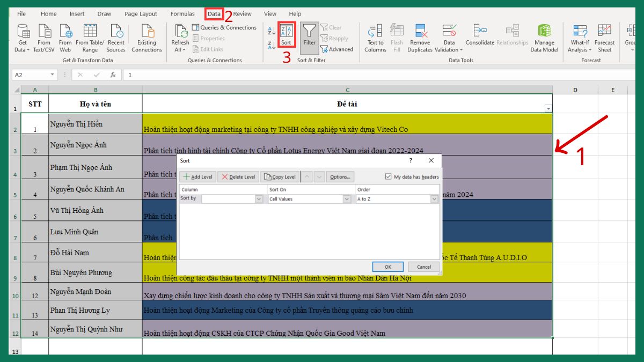Activate Flash Fill
644x362 pixels.
coord(397,38)
